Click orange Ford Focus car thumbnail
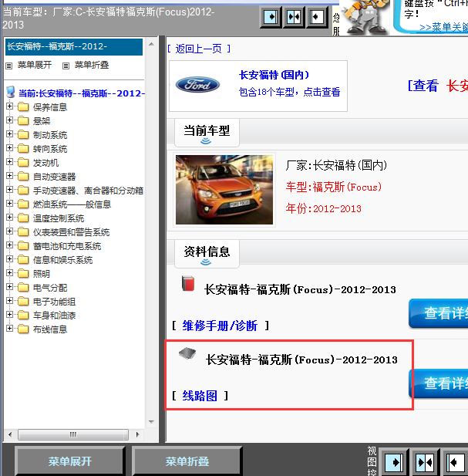The height and width of the screenshot is (476, 468). click(224, 190)
